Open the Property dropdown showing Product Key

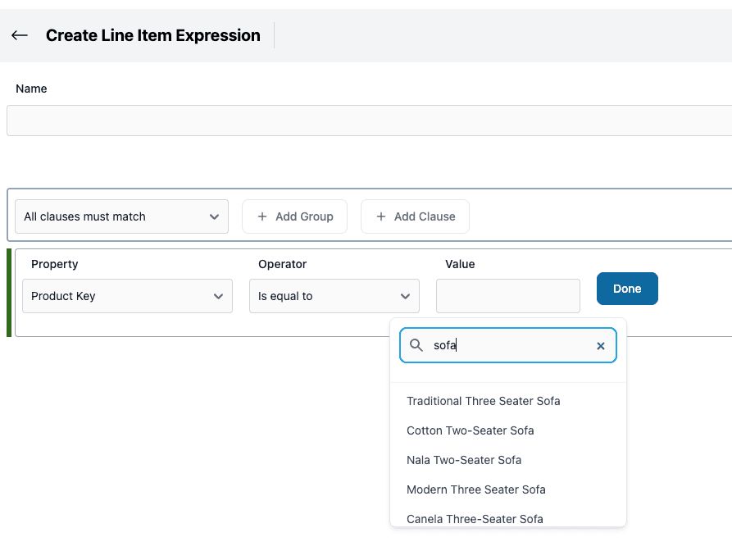coord(127,295)
